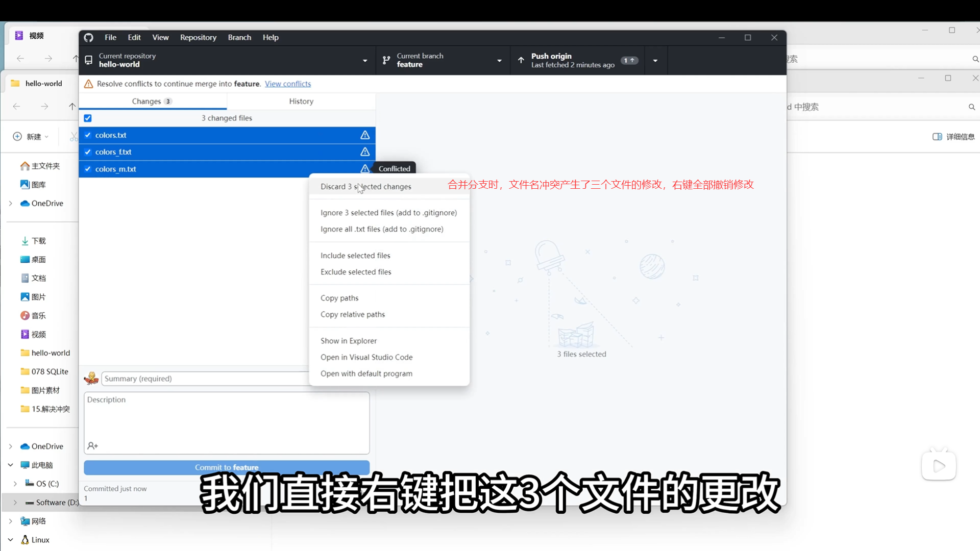Click Push origin up-arrow icon
The image size is (980, 551).
(521, 60)
